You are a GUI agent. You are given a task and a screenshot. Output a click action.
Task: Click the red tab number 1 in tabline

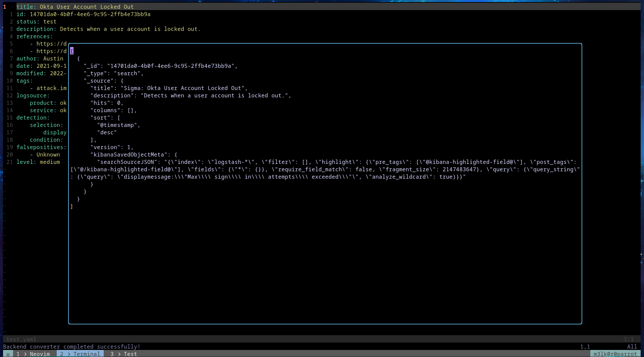pyautogui.click(x=4, y=6)
